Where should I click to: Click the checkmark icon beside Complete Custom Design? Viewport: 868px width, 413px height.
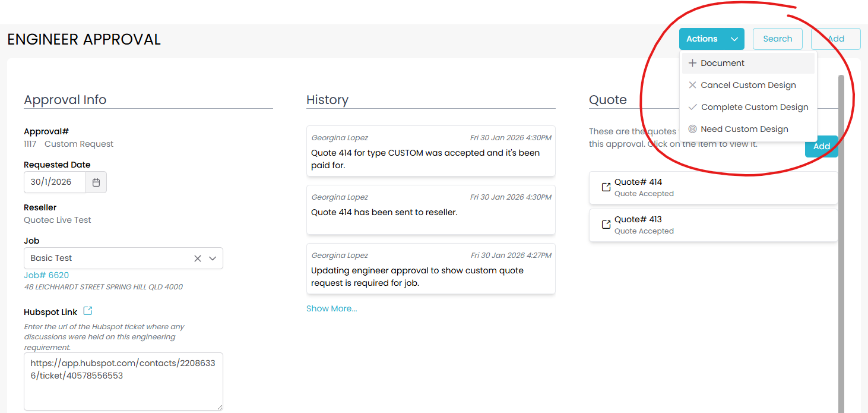[x=692, y=107]
